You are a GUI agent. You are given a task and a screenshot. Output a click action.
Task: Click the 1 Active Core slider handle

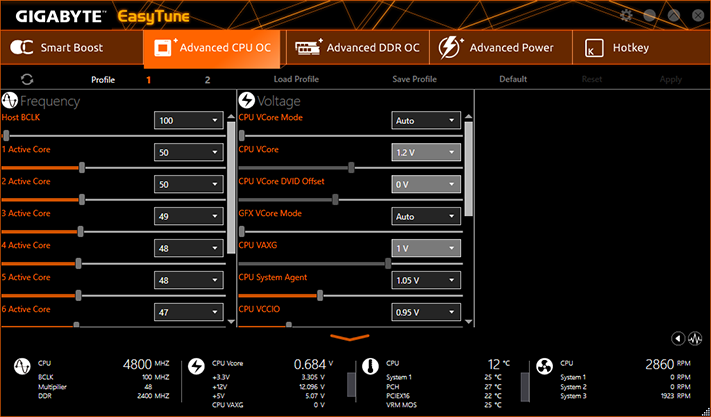pyautogui.click(x=82, y=168)
